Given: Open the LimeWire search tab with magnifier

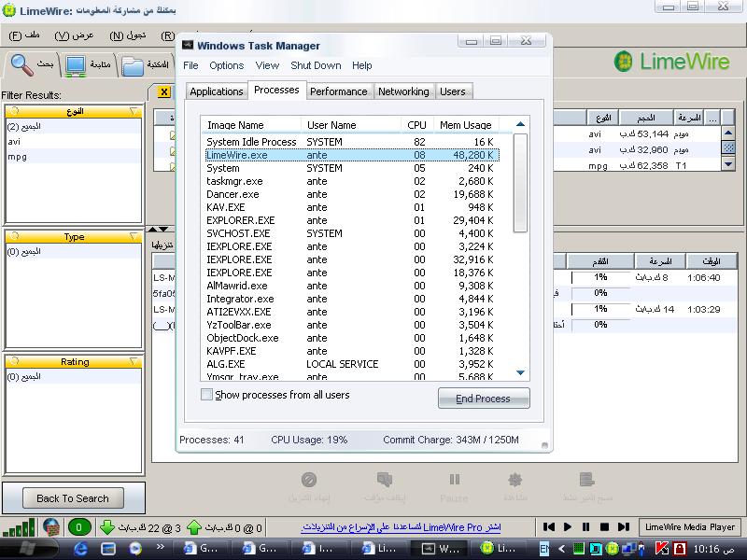Looking at the screenshot, I should (32, 64).
